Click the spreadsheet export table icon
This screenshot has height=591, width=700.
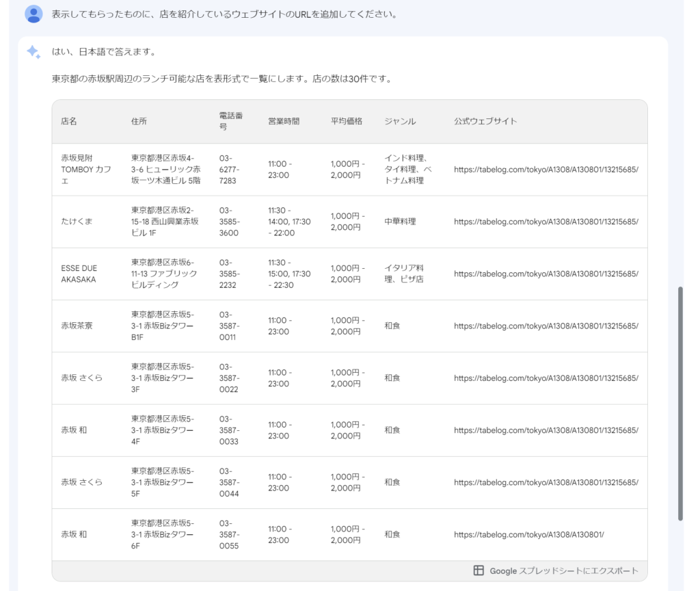coord(479,570)
